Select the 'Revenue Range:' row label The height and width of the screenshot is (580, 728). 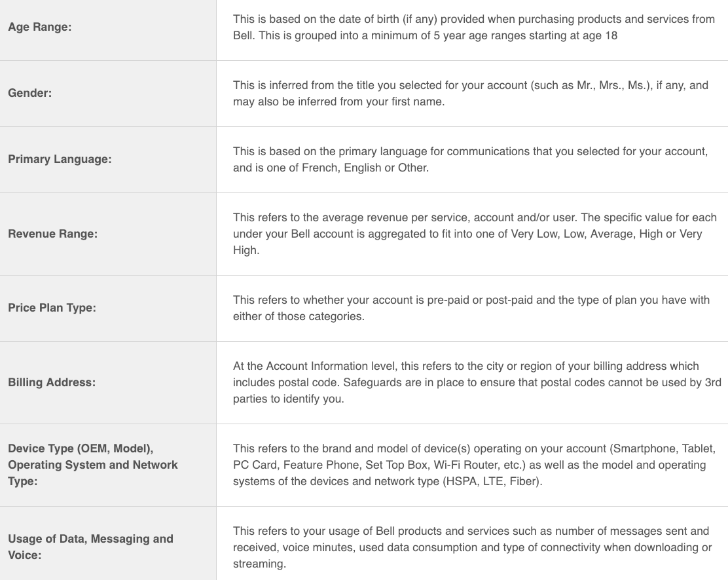[x=52, y=234]
